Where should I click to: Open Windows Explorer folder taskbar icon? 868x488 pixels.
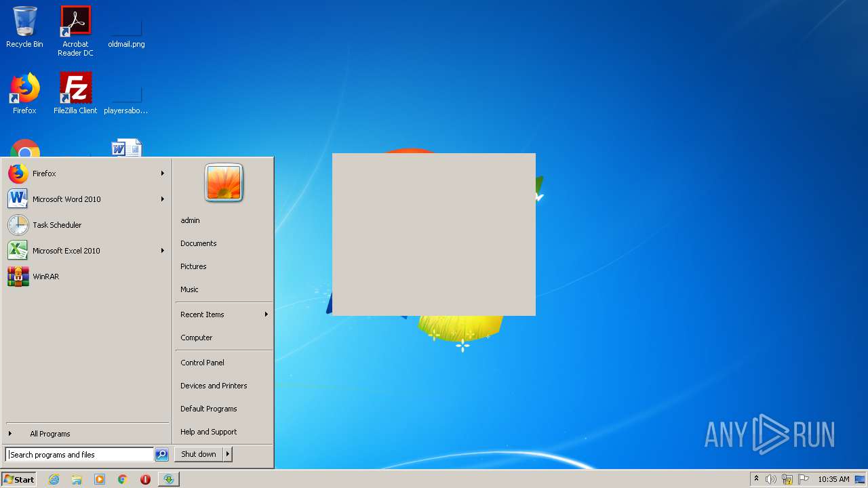point(77,479)
